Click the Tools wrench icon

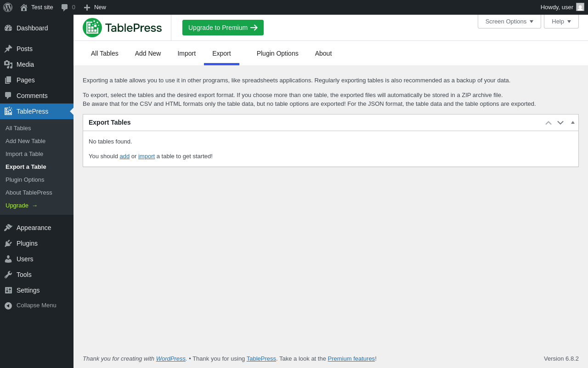pos(8,275)
